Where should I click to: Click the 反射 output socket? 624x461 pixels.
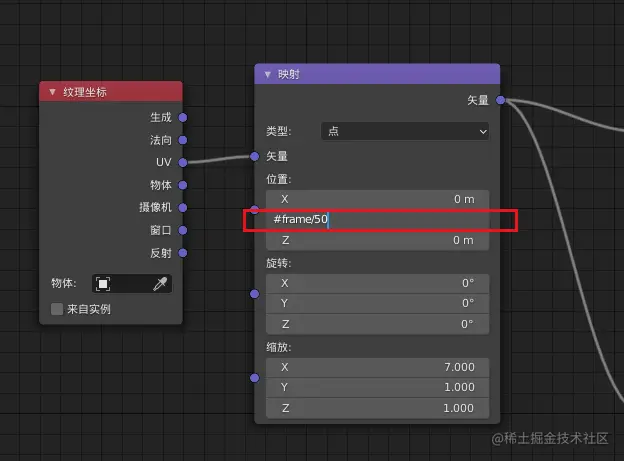pyautogui.click(x=183, y=253)
